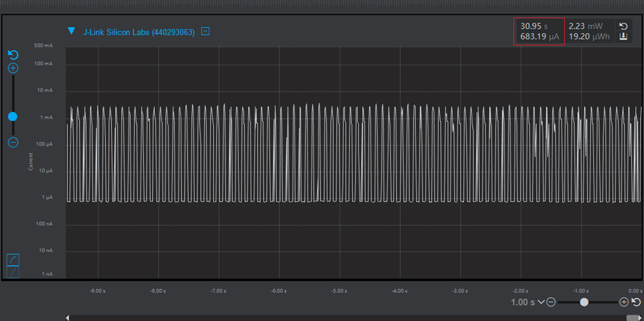Click the 10 µA axis label

pos(45,171)
